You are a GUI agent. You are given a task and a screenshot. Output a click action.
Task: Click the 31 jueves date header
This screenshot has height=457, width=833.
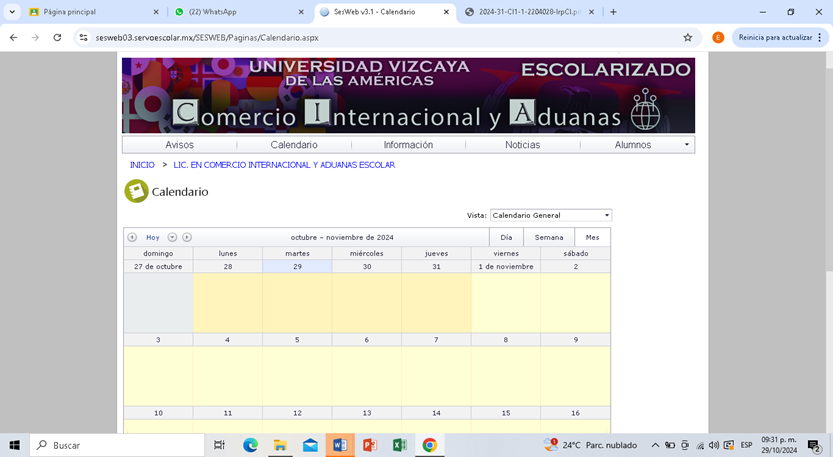(436, 266)
